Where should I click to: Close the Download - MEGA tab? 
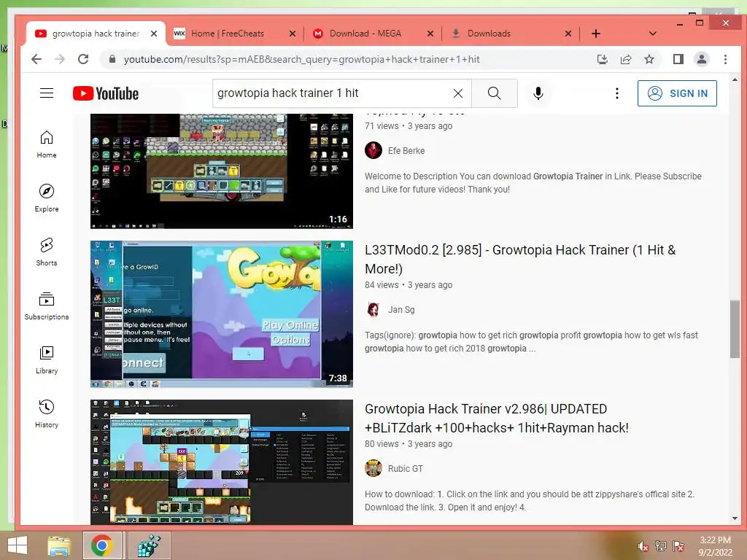click(430, 34)
